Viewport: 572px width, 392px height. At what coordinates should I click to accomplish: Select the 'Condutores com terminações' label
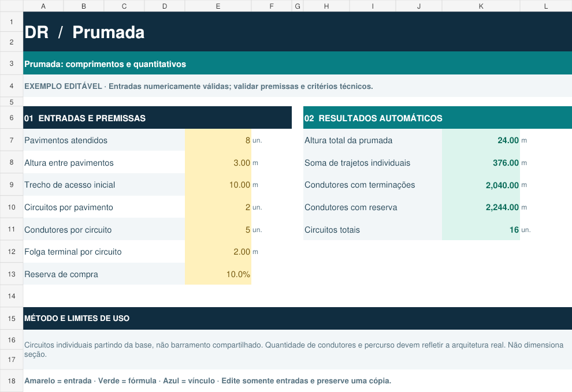(373, 185)
